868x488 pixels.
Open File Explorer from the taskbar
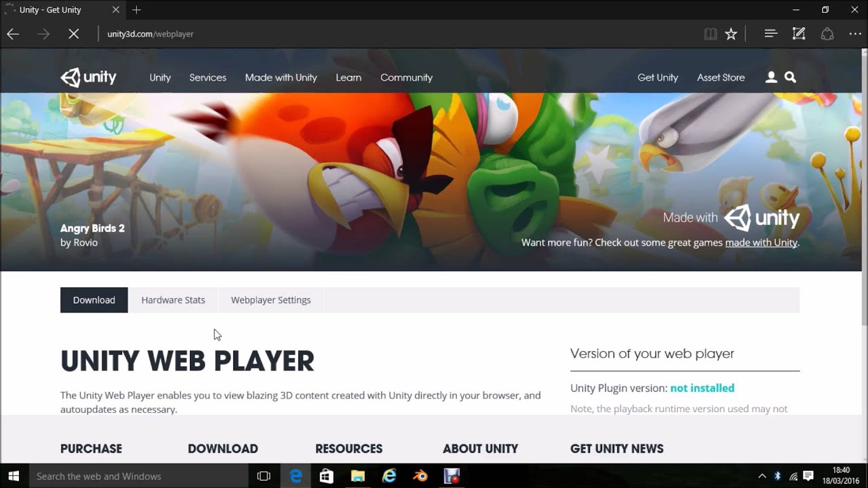tap(357, 476)
